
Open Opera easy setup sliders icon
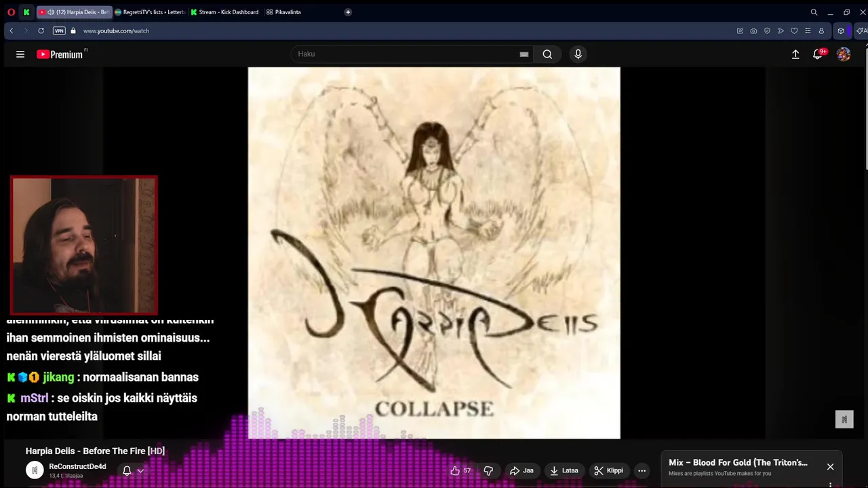click(808, 30)
